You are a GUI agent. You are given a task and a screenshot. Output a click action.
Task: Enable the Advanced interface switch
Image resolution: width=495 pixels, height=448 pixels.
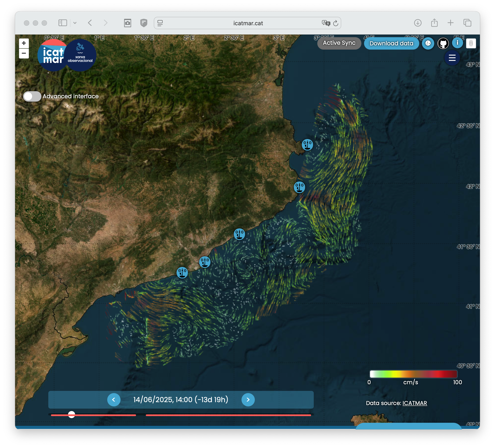click(32, 97)
